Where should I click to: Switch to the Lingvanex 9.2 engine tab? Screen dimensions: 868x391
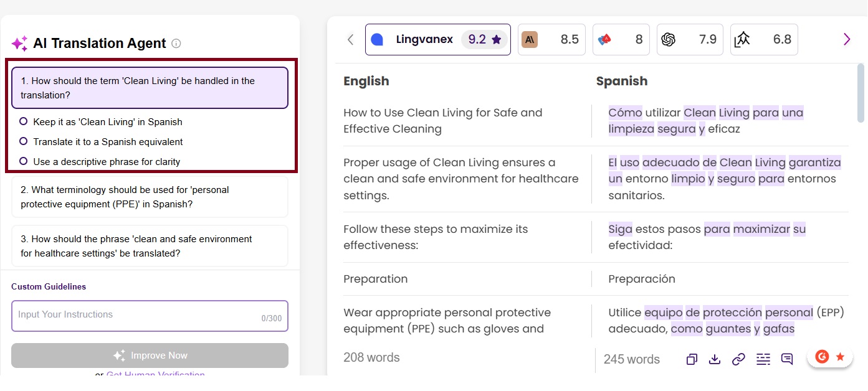(437, 40)
